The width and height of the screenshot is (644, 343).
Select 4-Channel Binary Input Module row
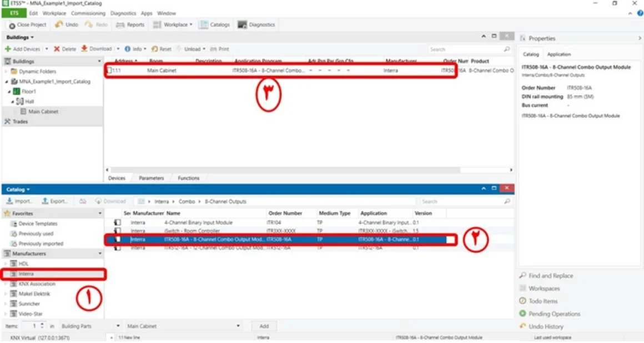coord(275,223)
